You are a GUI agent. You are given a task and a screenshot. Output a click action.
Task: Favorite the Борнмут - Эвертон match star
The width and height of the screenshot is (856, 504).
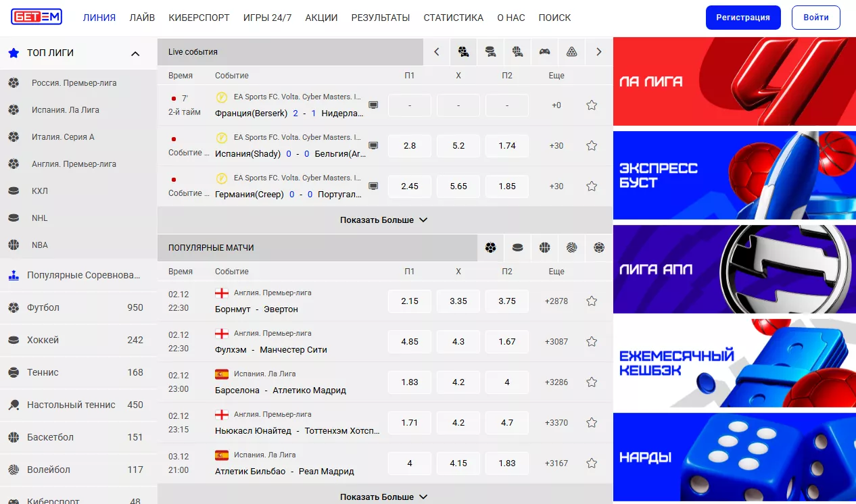click(x=592, y=301)
